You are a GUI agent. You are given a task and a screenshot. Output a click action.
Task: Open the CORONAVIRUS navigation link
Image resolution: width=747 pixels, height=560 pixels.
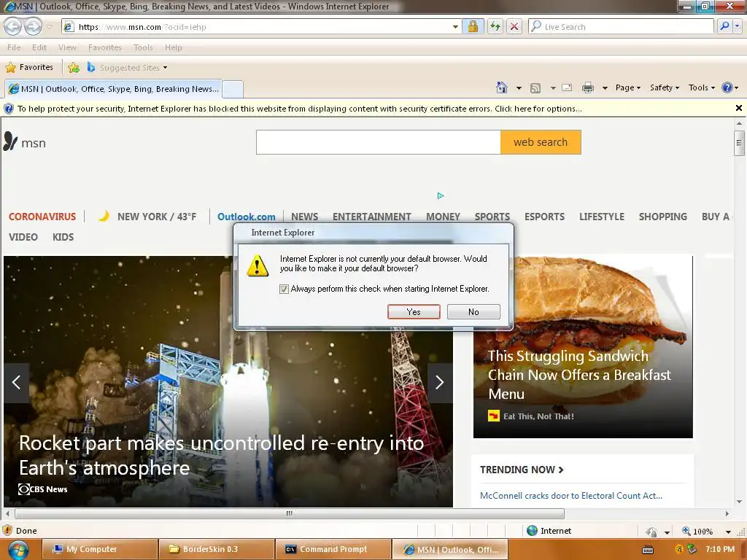pyautogui.click(x=42, y=217)
